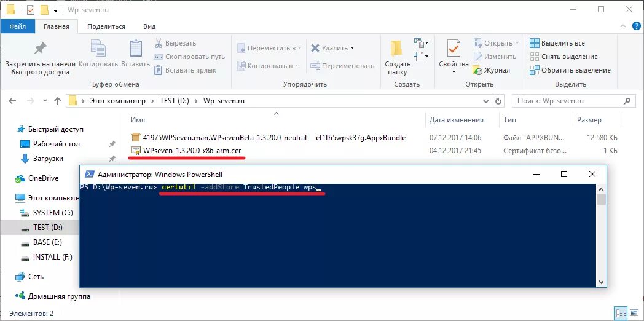
Task: Click PowerShell scrollbar up arrow
Action: pyautogui.click(x=601, y=189)
